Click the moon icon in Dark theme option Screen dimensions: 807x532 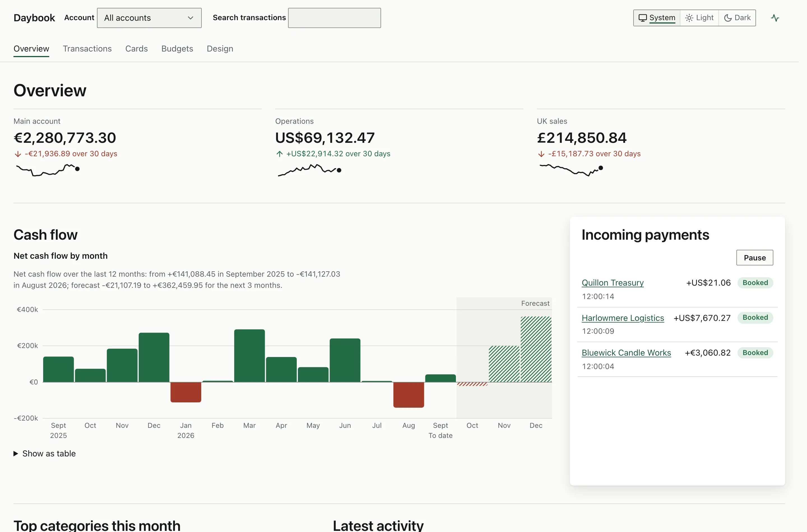pyautogui.click(x=727, y=18)
